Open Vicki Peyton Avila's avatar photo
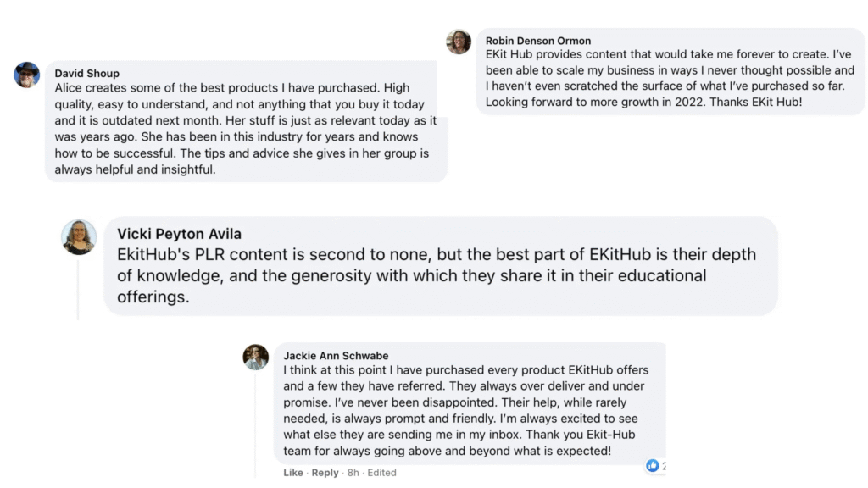Screen dimensions: 868x488 click(79, 237)
